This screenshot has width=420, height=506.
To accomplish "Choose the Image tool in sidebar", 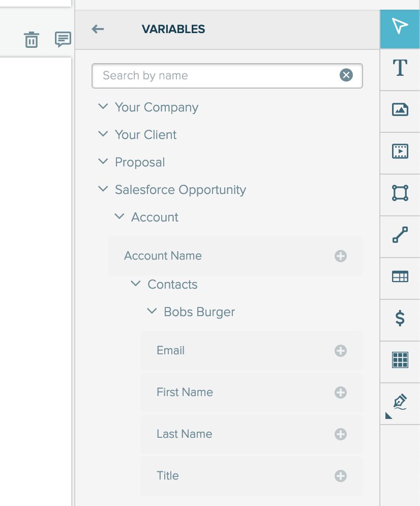I will coord(400,110).
